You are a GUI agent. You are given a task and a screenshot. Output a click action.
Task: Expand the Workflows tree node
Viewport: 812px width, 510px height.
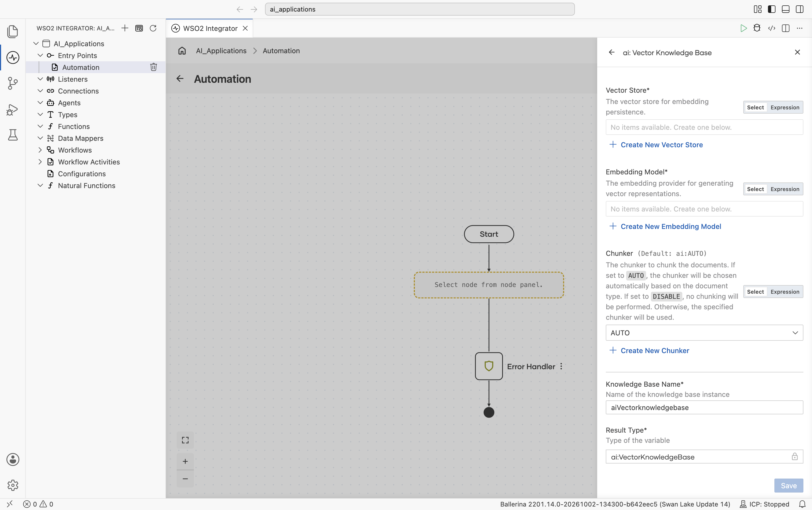click(x=40, y=150)
